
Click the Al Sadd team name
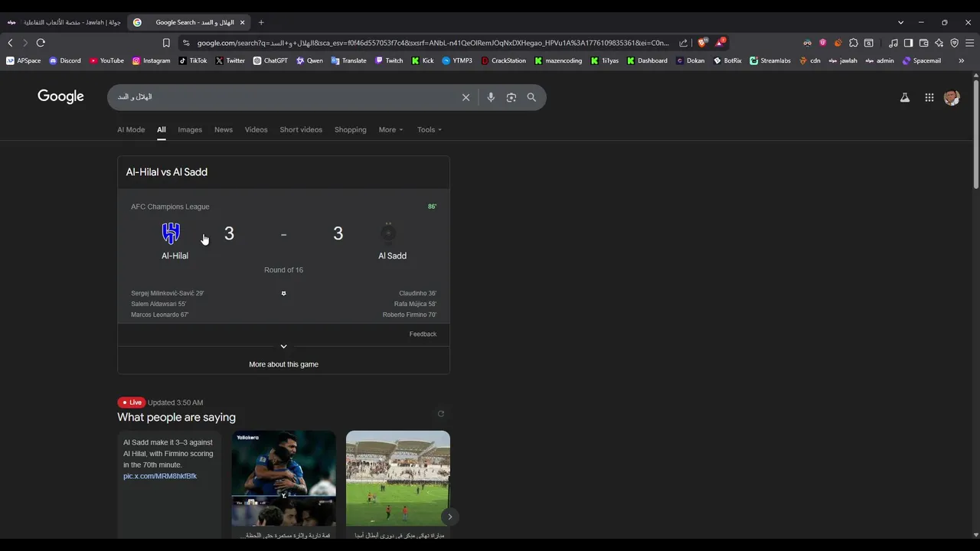pyautogui.click(x=392, y=256)
